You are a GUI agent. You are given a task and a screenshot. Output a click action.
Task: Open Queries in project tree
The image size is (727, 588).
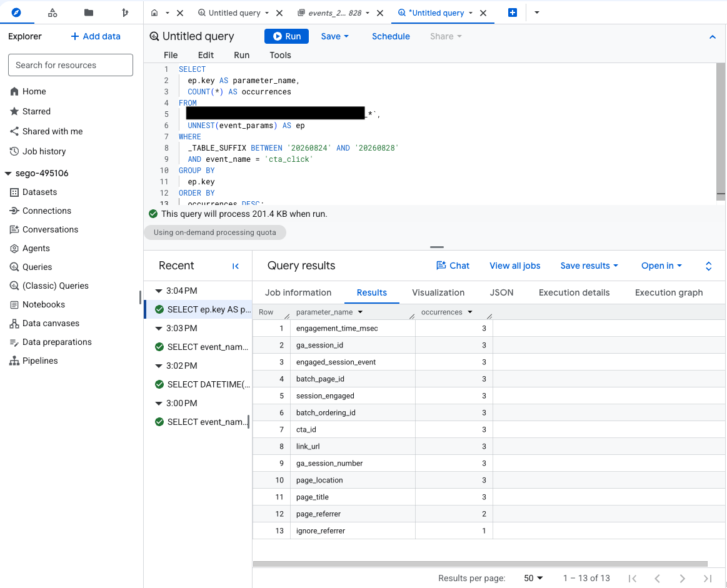pos(31,267)
